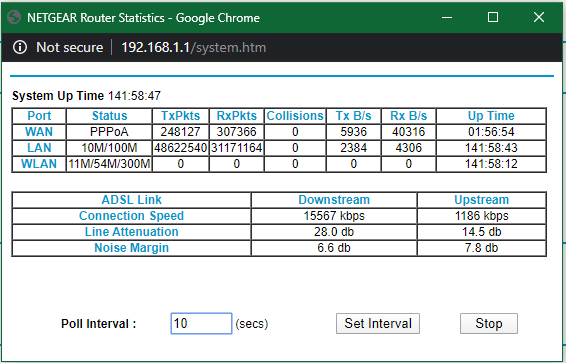The width and height of the screenshot is (566, 363).
Task: Click WAN Tx B/s value 5936
Action: [x=353, y=132]
